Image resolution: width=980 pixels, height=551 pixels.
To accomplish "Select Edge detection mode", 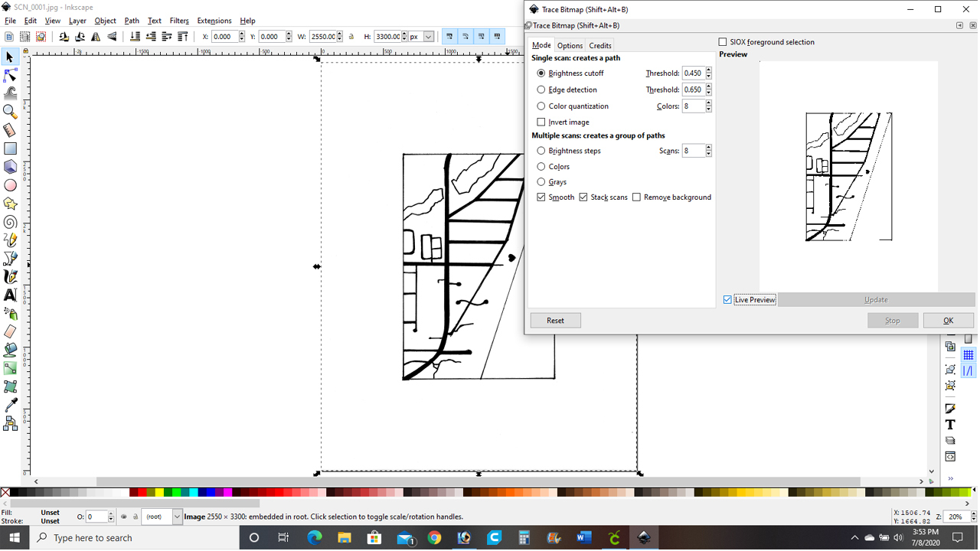I will coord(541,90).
